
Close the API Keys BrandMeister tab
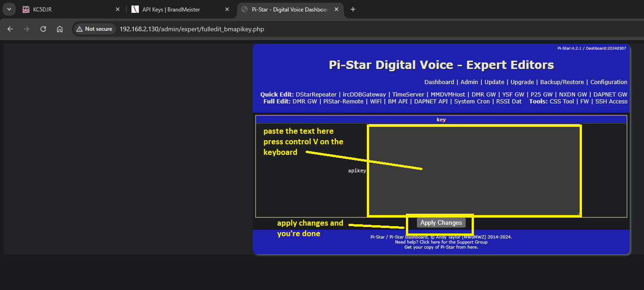click(x=227, y=9)
